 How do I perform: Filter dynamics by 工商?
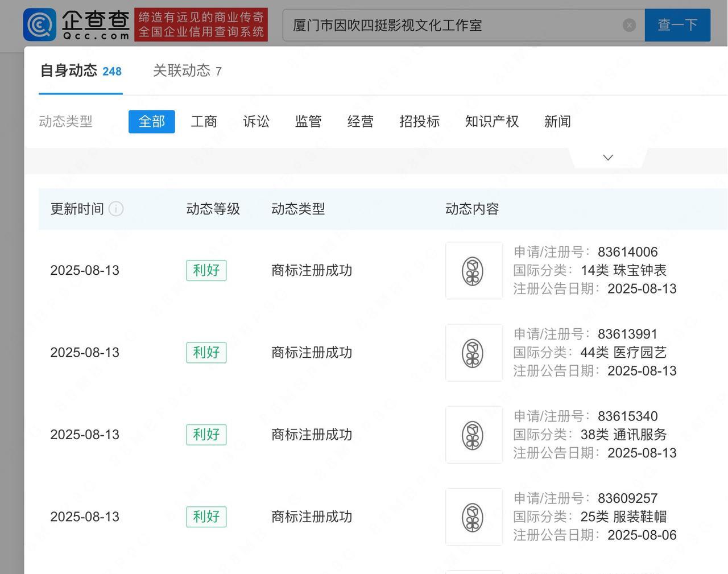[x=204, y=122]
